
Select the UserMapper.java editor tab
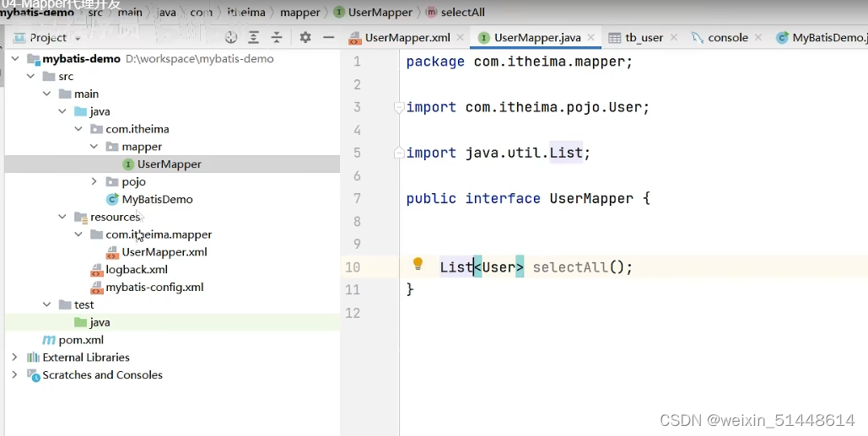(537, 38)
